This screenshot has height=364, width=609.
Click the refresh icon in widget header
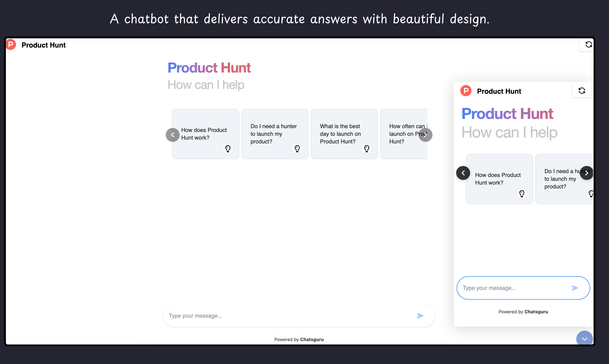[582, 91]
